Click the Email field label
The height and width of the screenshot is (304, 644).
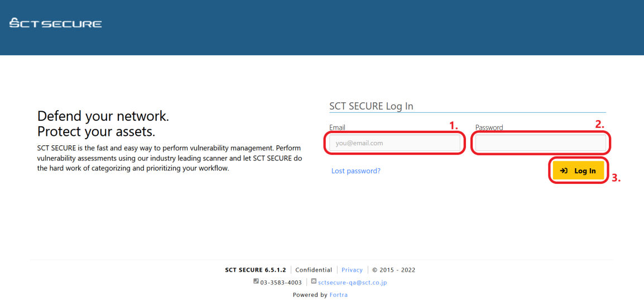[x=337, y=127]
